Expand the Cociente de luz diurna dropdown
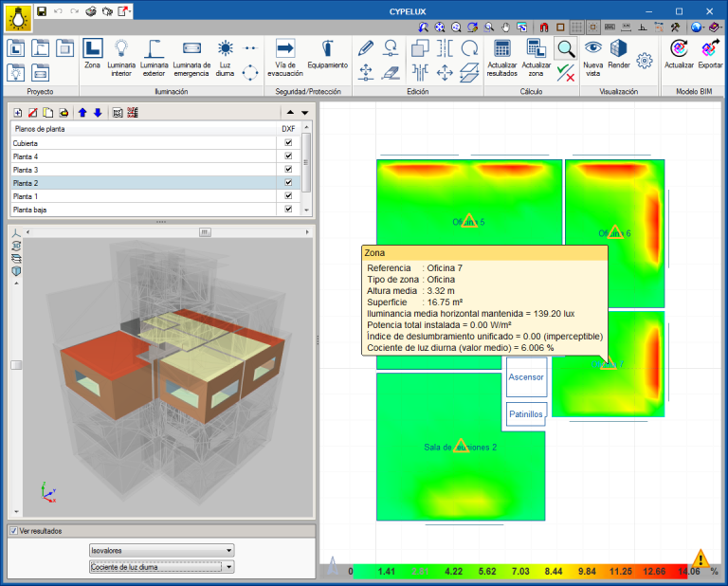This screenshot has width=728, height=586. 160,567
